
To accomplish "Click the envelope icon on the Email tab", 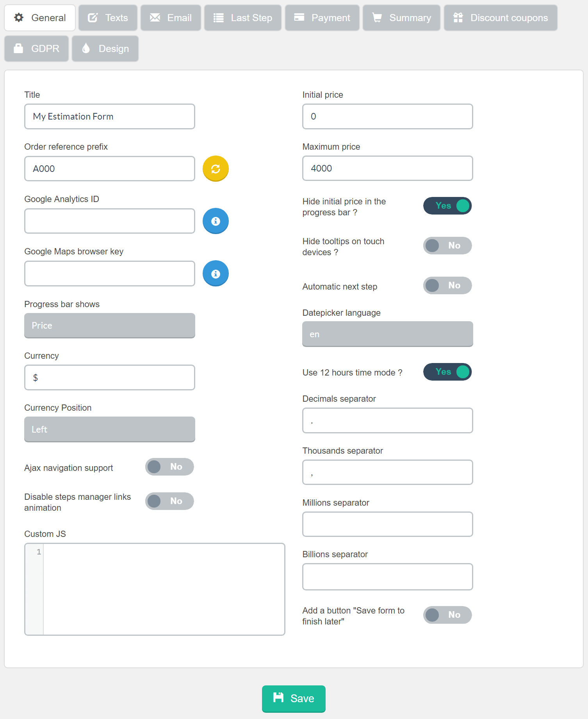I will (x=155, y=18).
